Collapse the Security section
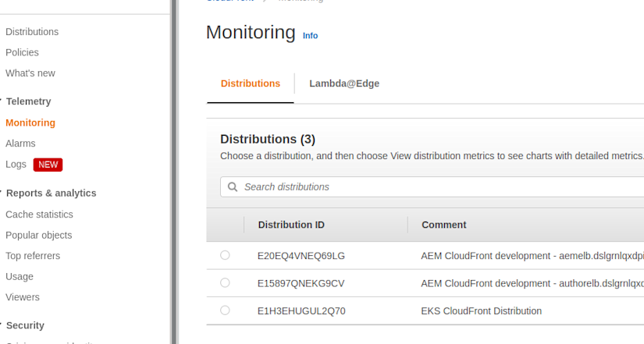This screenshot has height=344, width=644. (25, 325)
